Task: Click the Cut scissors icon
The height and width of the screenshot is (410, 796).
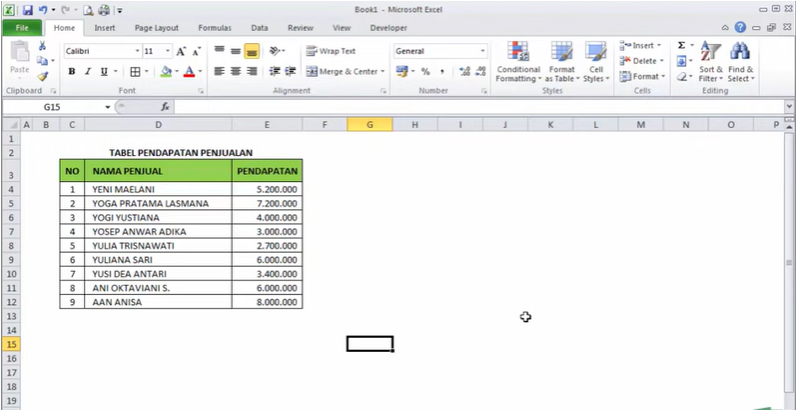Action: point(42,47)
